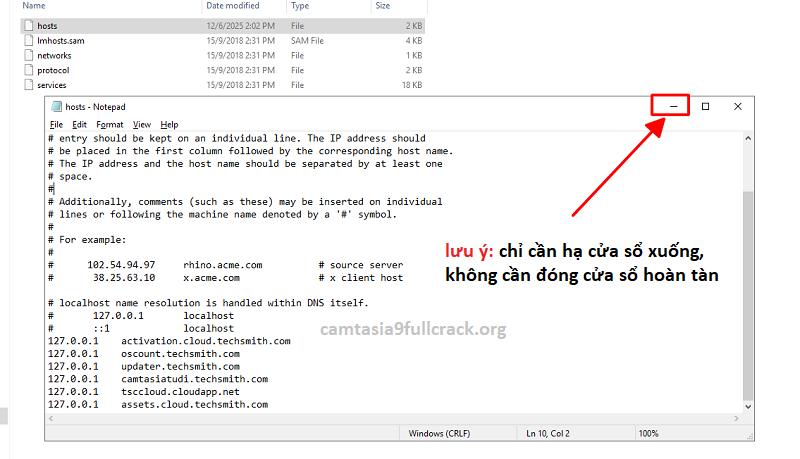Click the camtasiatudi.techsmith.com line
The width and height of the screenshot is (800, 459).
point(158,379)
